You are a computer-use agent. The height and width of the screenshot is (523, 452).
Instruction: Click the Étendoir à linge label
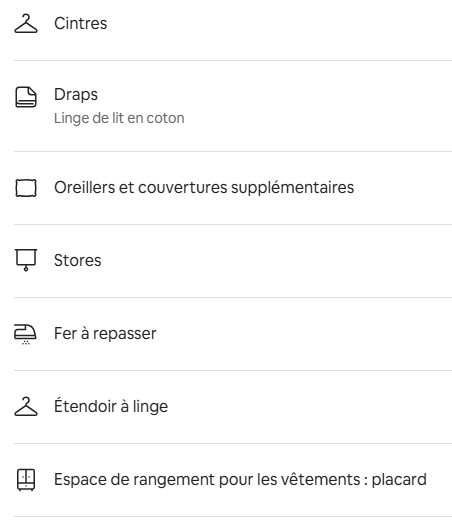pos(111,406)
